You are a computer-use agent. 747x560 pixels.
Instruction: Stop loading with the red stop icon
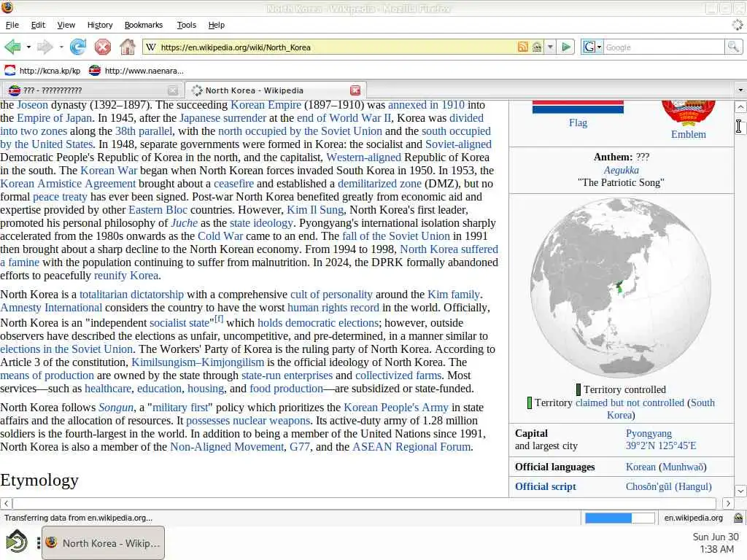102,47
